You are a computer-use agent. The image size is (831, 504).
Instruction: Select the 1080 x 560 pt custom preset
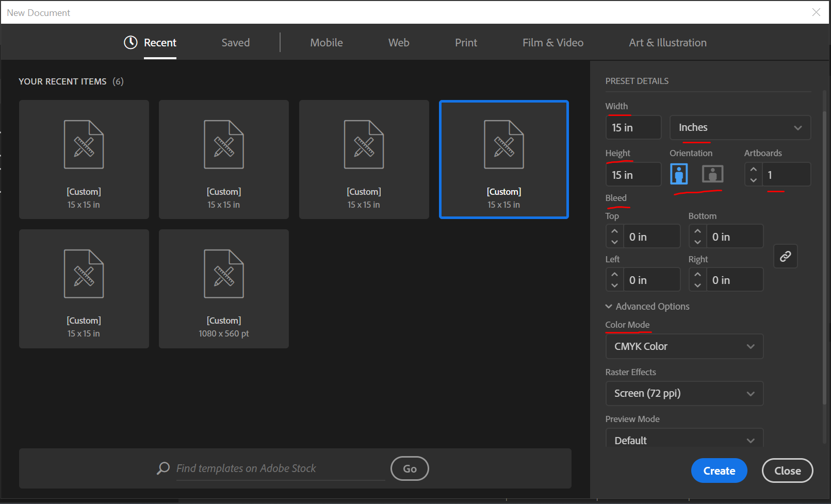pyautogui.click(x=224, y=289)
